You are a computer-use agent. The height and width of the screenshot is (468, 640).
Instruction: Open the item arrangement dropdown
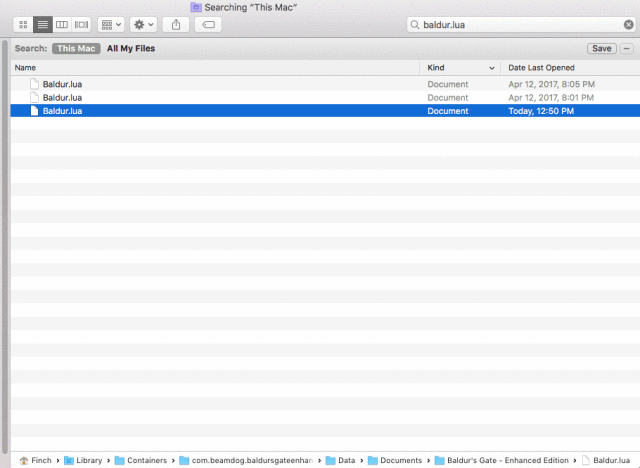click(x=111, y=25)
